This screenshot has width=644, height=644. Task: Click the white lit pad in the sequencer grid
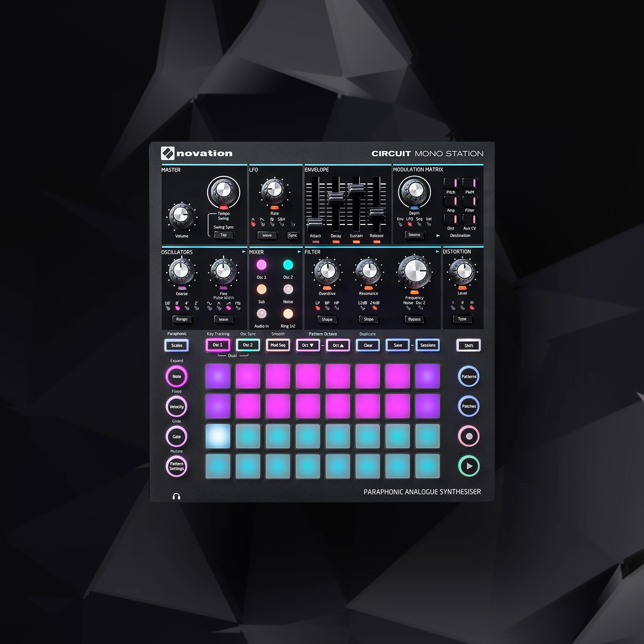pos(219,437)
